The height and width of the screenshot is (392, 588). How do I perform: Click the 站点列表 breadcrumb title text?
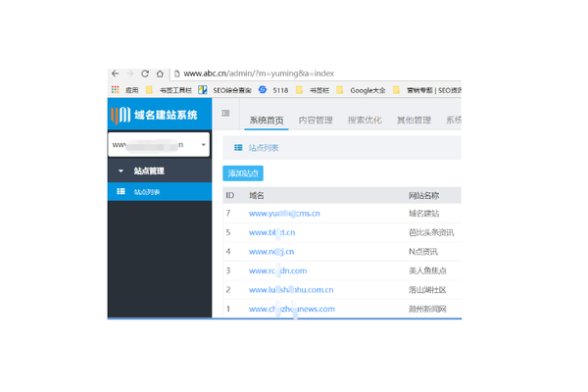click(264, 148)
